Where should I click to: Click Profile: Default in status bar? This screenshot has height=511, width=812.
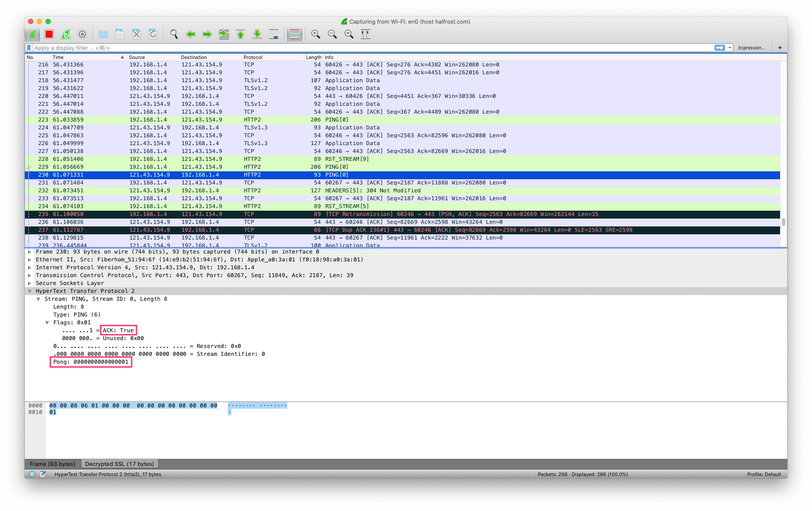[764, 474]
